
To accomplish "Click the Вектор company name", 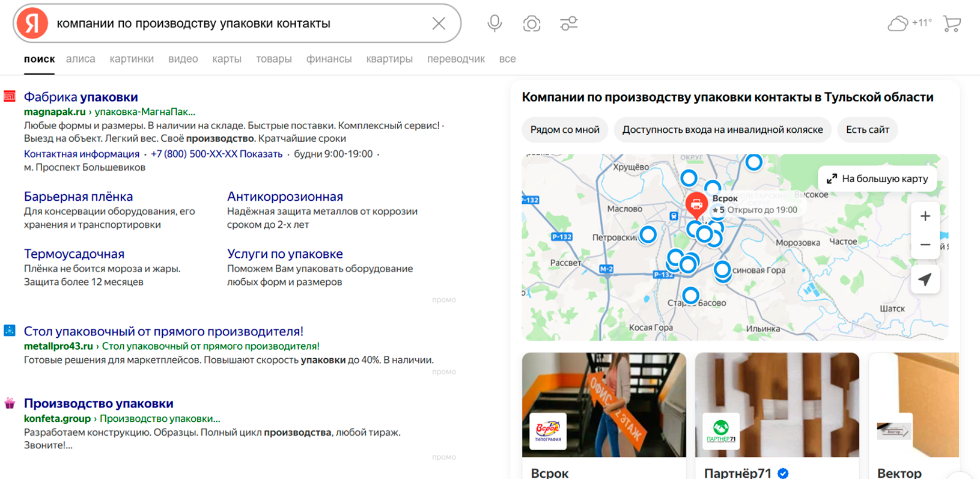I will point(899,473).
